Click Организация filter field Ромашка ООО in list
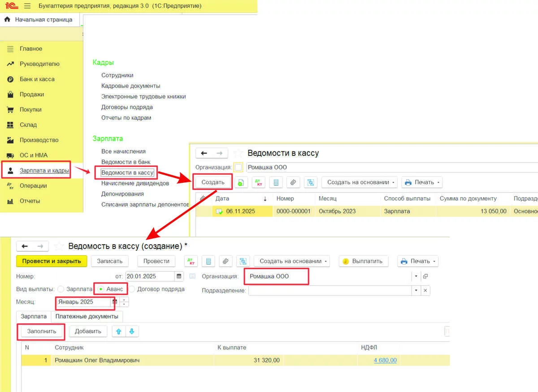Screen dimensions: 538x392 [392, 168]
